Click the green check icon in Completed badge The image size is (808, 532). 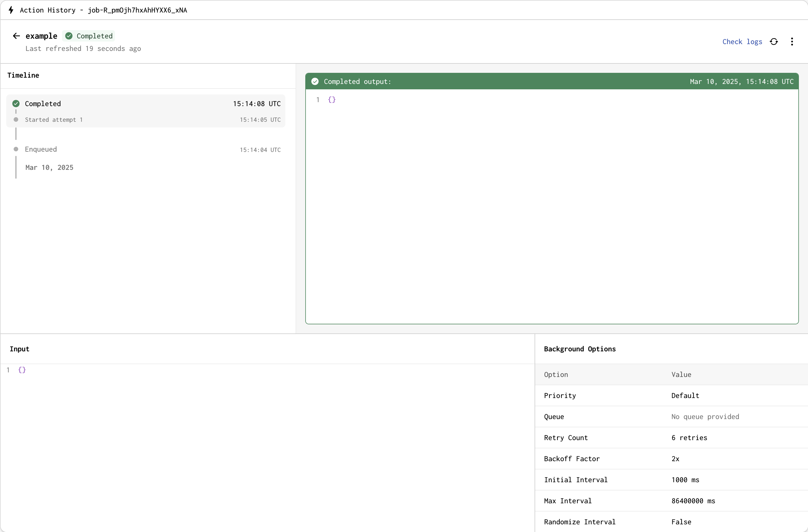(69, 36)
